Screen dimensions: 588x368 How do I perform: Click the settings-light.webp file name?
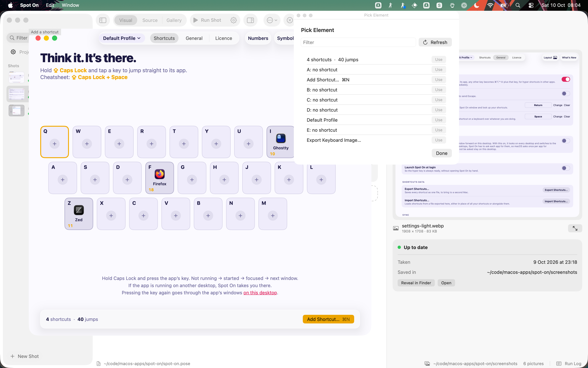click(x=423, y=226)
